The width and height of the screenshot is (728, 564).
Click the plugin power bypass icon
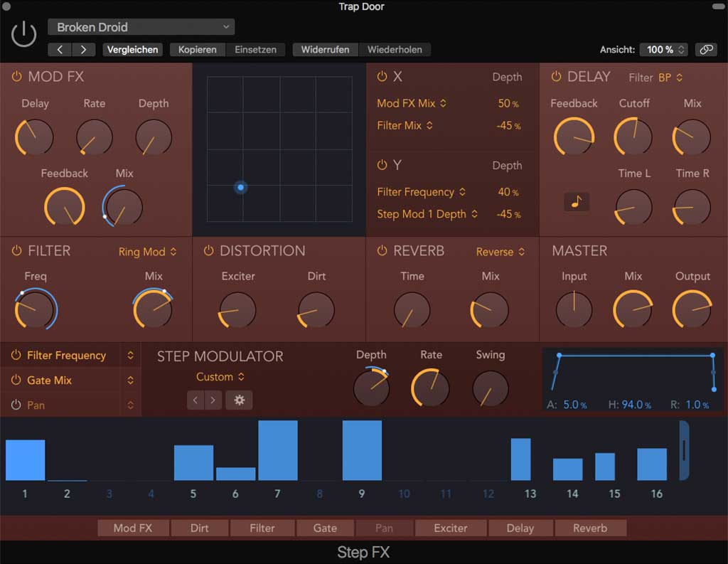(24, 33)
